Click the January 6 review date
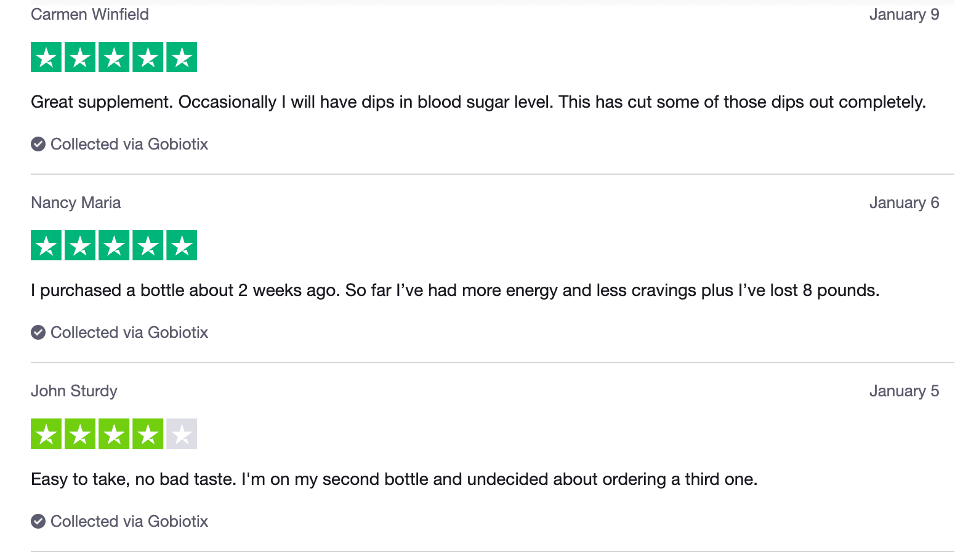 [x=904, y=202]
